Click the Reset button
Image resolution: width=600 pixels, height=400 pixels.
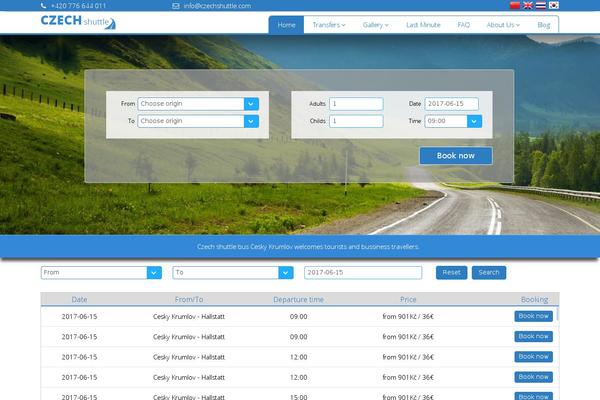tap(452, 273)
